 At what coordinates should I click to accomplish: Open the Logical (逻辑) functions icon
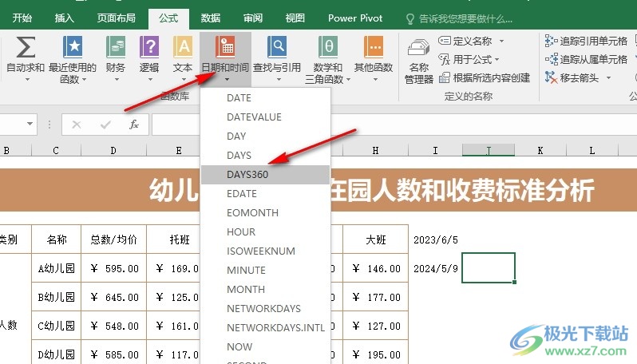(x=149, y=47)
